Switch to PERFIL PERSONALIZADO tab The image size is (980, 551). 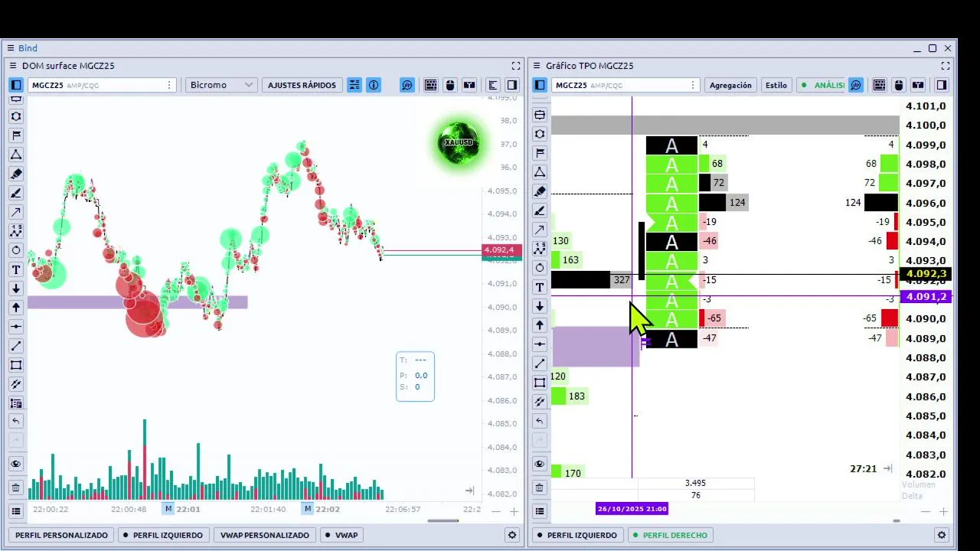(x=61, y=535)
